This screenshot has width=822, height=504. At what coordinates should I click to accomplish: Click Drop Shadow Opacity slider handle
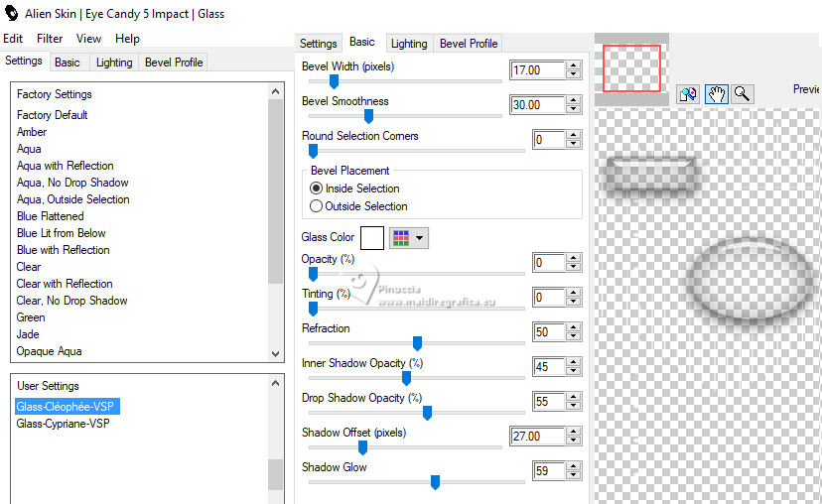(x=427, y=413)
